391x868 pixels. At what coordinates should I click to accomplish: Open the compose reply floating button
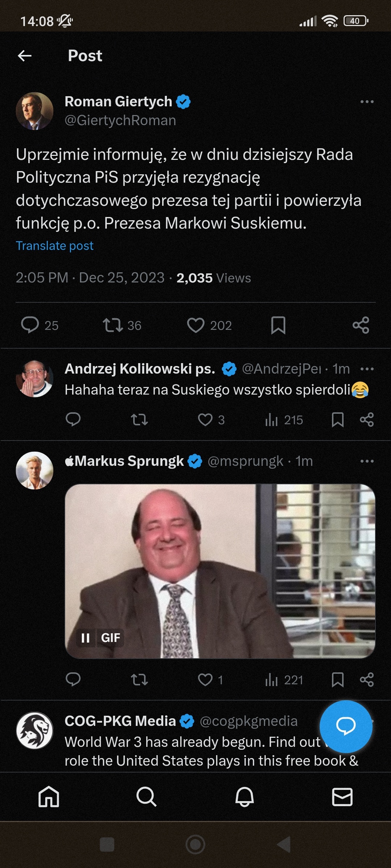click(x=346, y=726)
